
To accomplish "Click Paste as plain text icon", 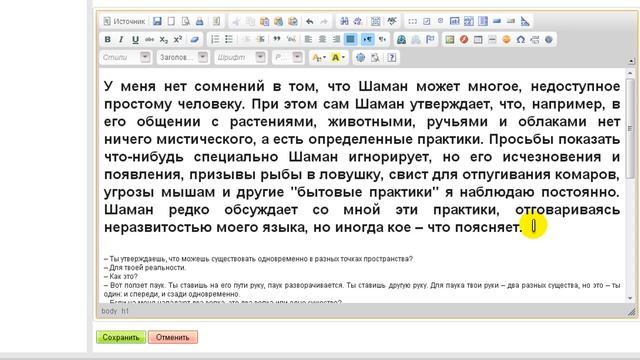I will [x=278, y=21].
